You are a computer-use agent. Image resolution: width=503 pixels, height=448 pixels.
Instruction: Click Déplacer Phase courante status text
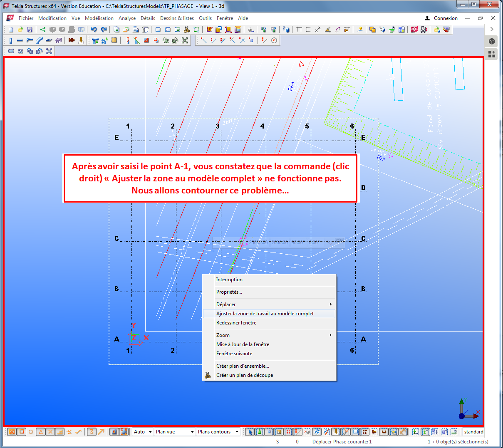[x=342, y=442]
